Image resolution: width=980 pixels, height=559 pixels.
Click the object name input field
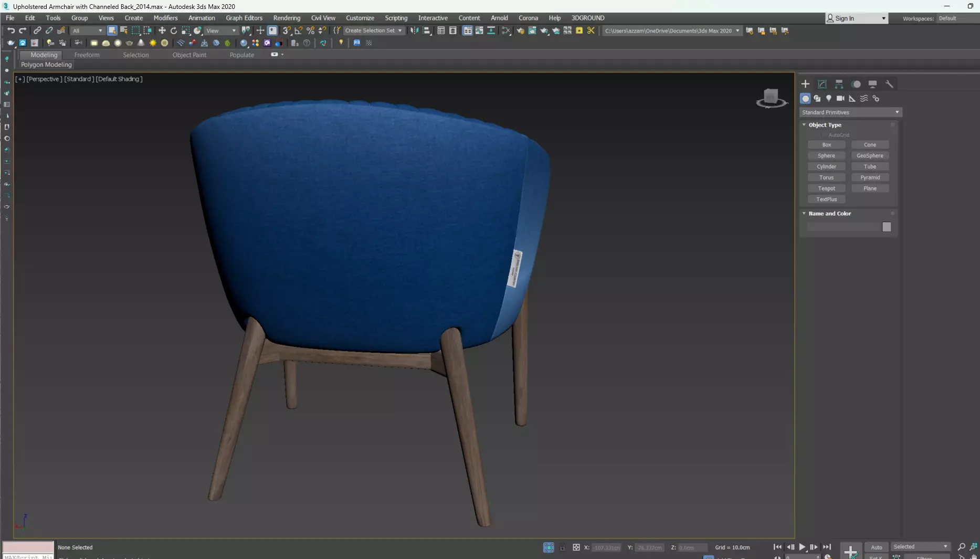tap(843, 227)
